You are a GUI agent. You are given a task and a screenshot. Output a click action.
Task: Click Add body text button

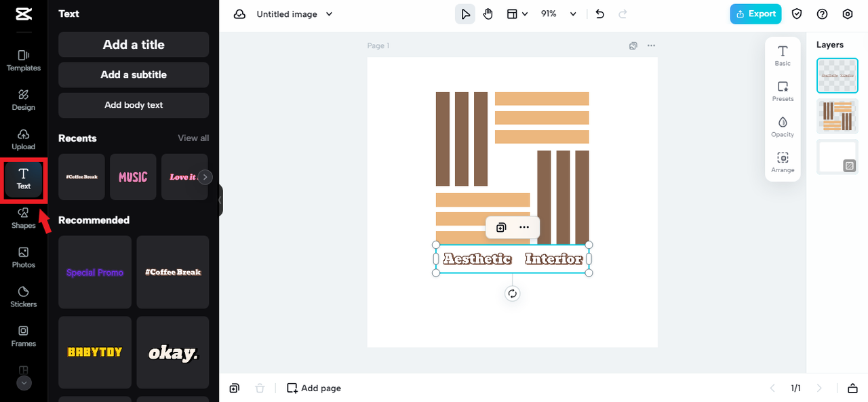[134, 105]
